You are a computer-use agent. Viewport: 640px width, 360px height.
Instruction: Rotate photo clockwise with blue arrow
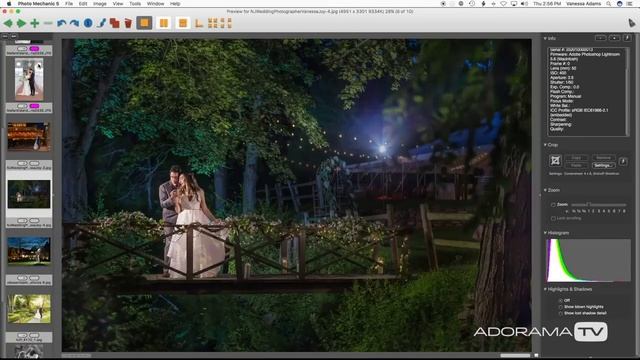coord(74,23)
